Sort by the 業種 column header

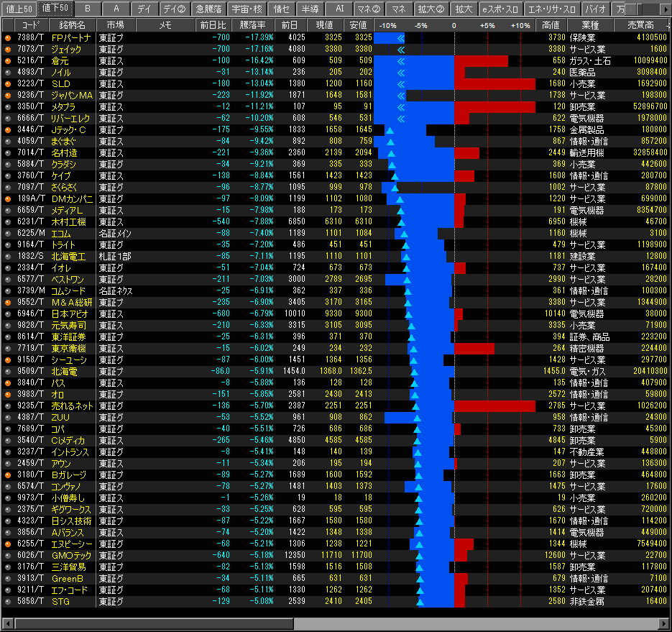point(590,25)
